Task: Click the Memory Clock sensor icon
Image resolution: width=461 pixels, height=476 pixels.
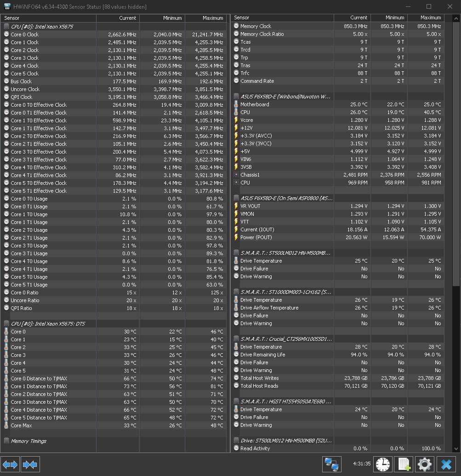Action: click(236, 26)
